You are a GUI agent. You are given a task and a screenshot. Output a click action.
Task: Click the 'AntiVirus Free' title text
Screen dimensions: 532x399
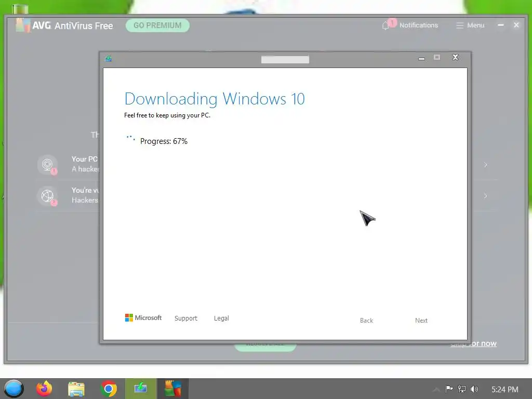84,26
